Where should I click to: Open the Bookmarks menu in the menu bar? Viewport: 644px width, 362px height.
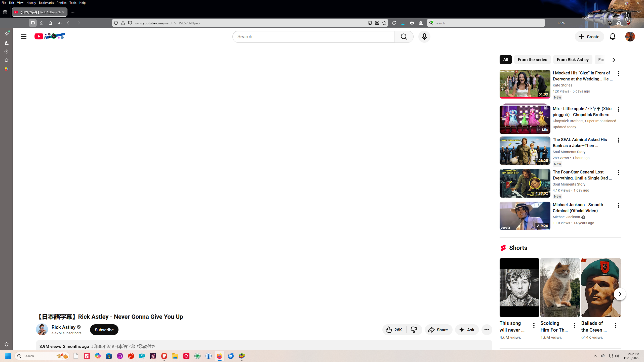(46, 3)
